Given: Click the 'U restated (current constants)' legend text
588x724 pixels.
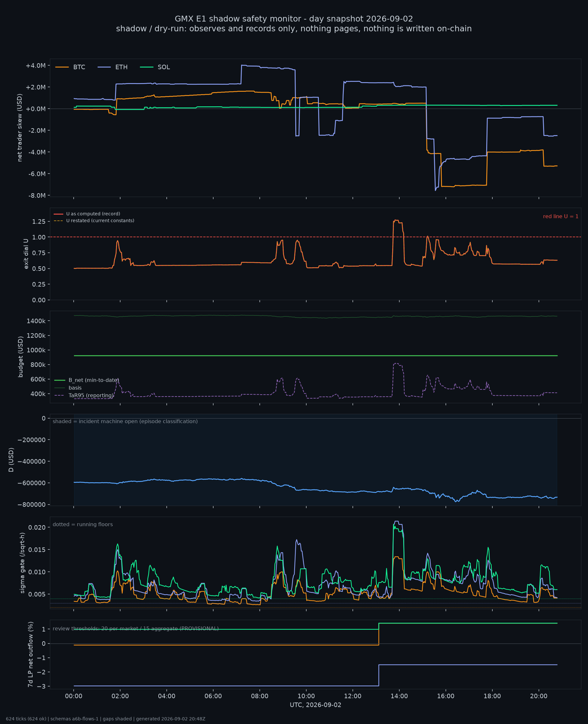Looking at the screenshot, I should [x=100, y=220].
